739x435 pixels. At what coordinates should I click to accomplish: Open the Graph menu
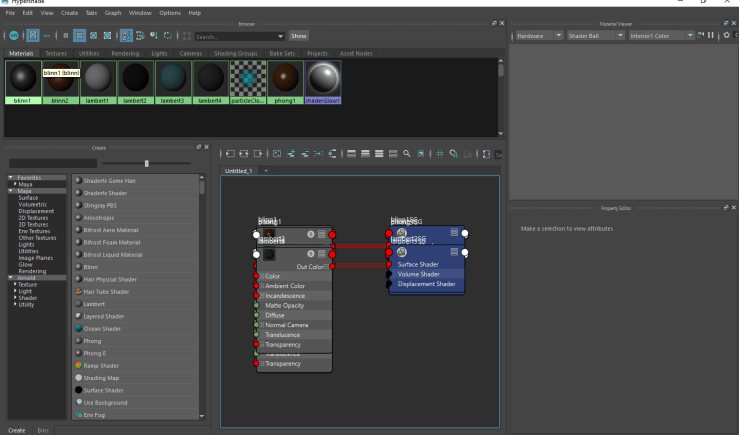point(112,13)
